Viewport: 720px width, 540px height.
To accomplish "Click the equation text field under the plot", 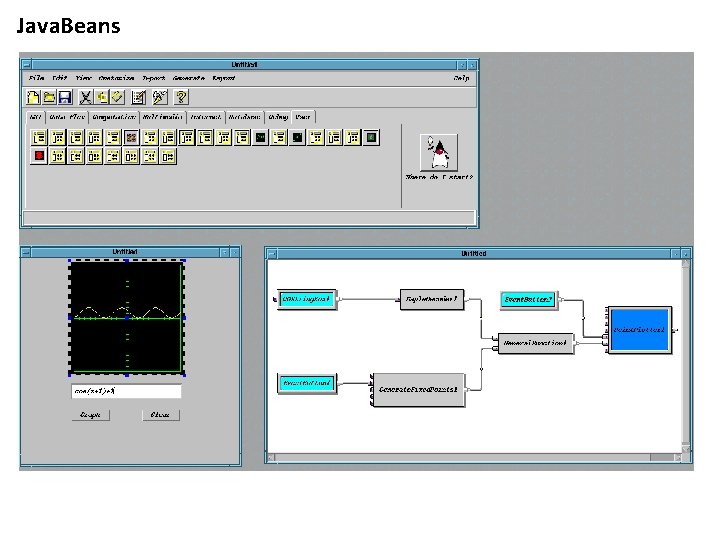I will point(126,391).
